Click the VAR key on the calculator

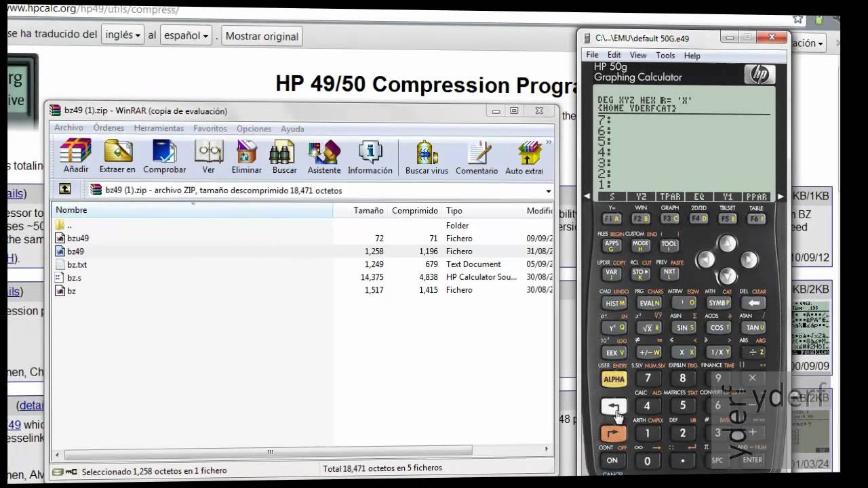point(612,273)
